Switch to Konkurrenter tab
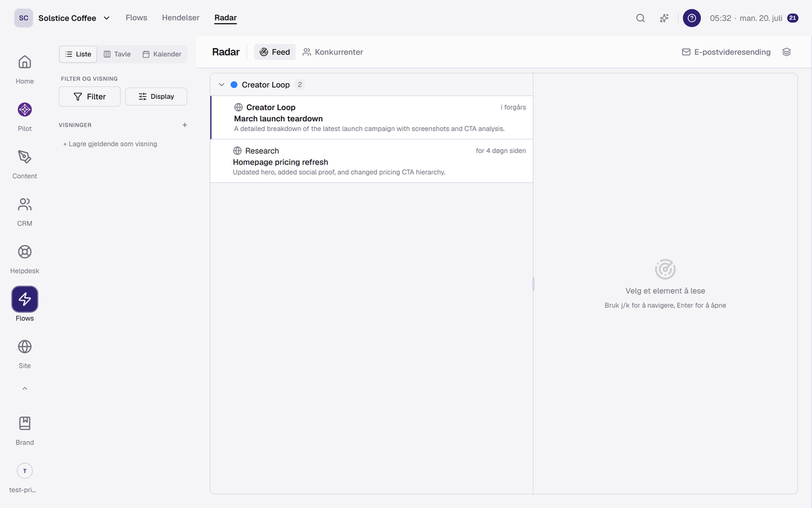The width and height of the screenshot is (812, 508). click(x=333, y=52)
